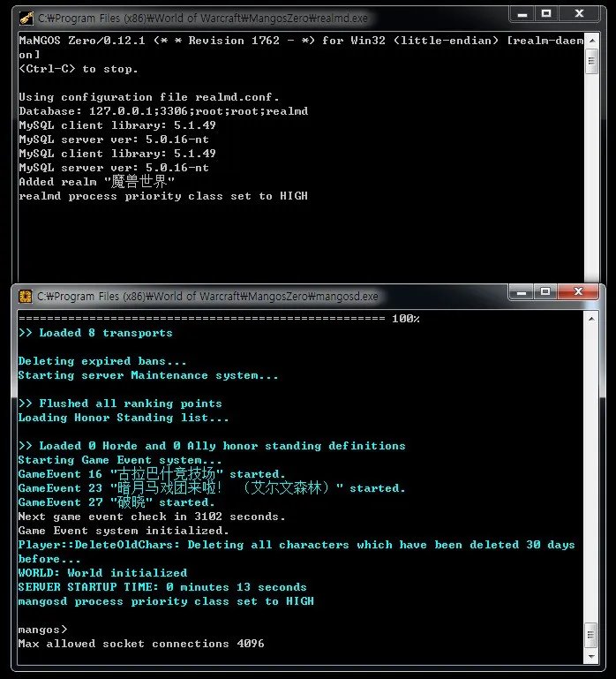Click the 'mangos>' command prompt line

coord(43,630)
